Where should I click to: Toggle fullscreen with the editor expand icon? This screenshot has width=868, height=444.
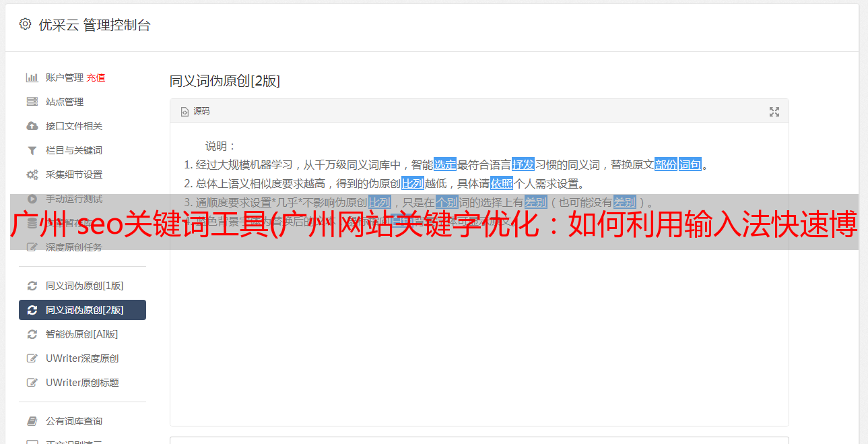(774, 112)
